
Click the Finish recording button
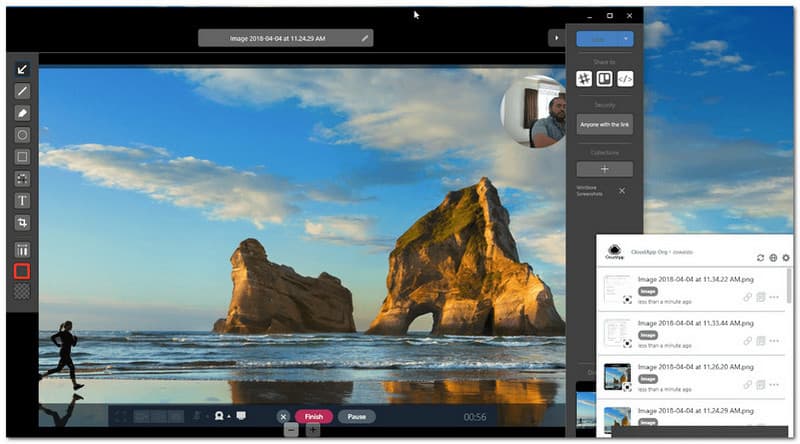click(313, 416)
